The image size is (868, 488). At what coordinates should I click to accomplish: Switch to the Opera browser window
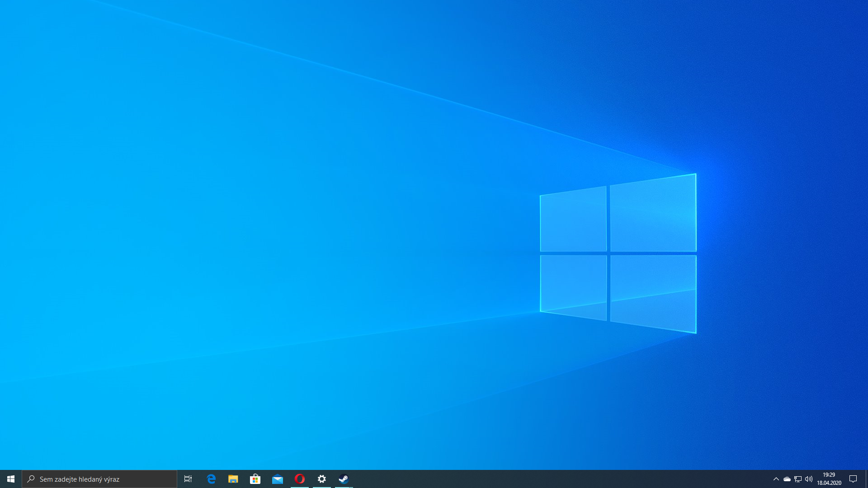coord(300,479)
